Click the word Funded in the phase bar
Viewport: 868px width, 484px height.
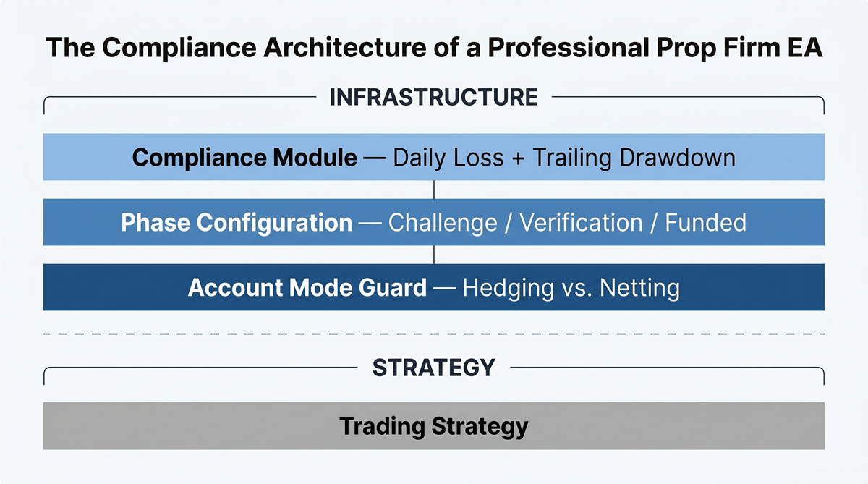705,223
